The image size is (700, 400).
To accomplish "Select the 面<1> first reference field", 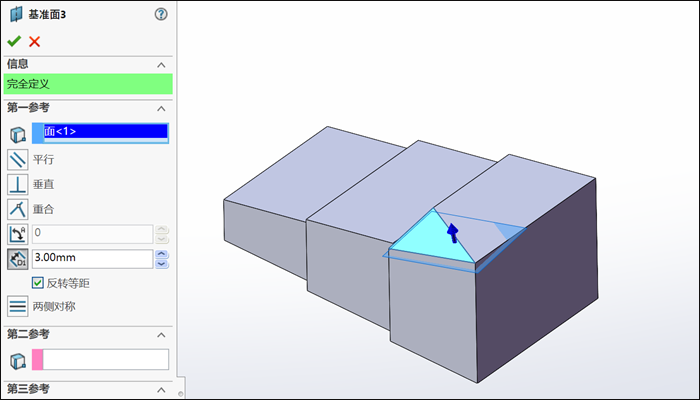I will tap(100, 133).
